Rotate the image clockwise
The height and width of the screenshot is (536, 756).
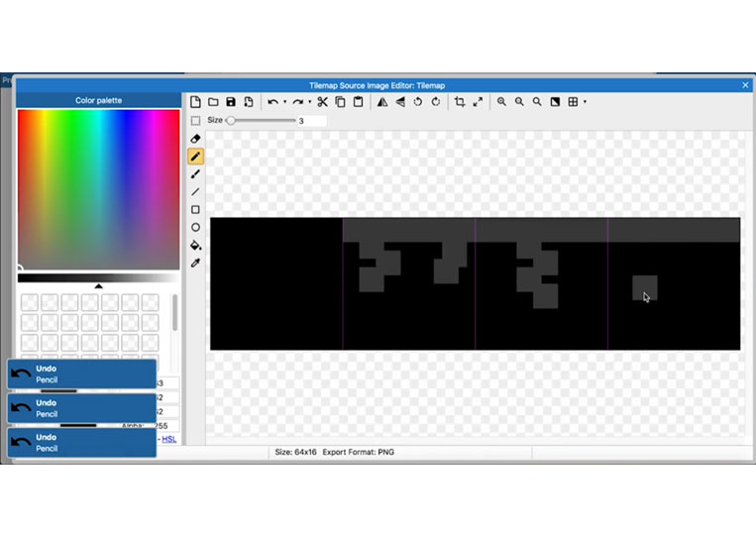click(436, 102)
